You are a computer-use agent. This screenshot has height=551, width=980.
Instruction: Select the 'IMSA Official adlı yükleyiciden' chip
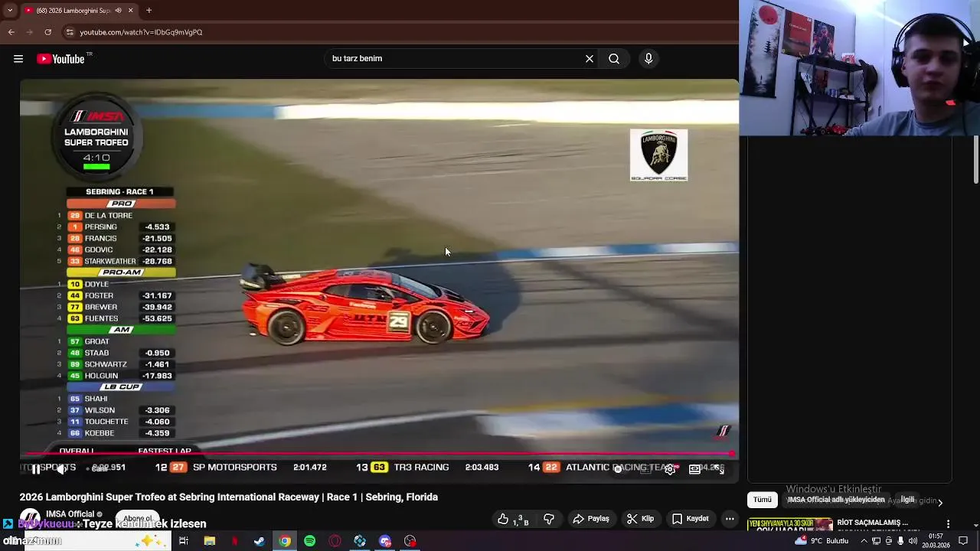tap(836, 500)
